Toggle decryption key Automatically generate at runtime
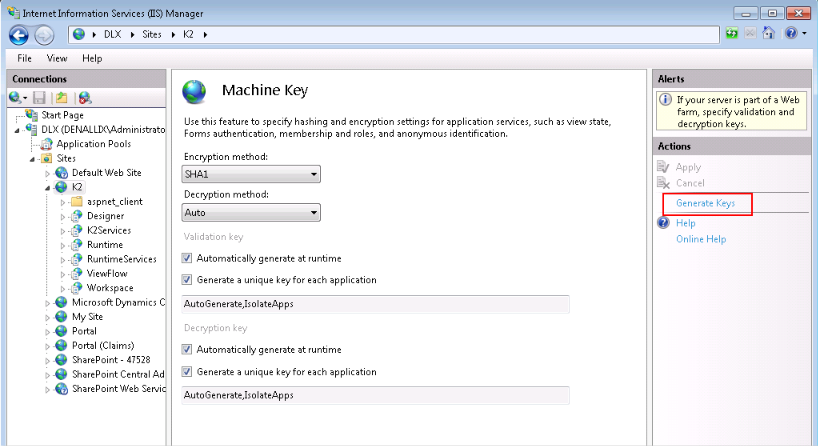The width and height of the screenshot is (818, 446). pos(188,350)
